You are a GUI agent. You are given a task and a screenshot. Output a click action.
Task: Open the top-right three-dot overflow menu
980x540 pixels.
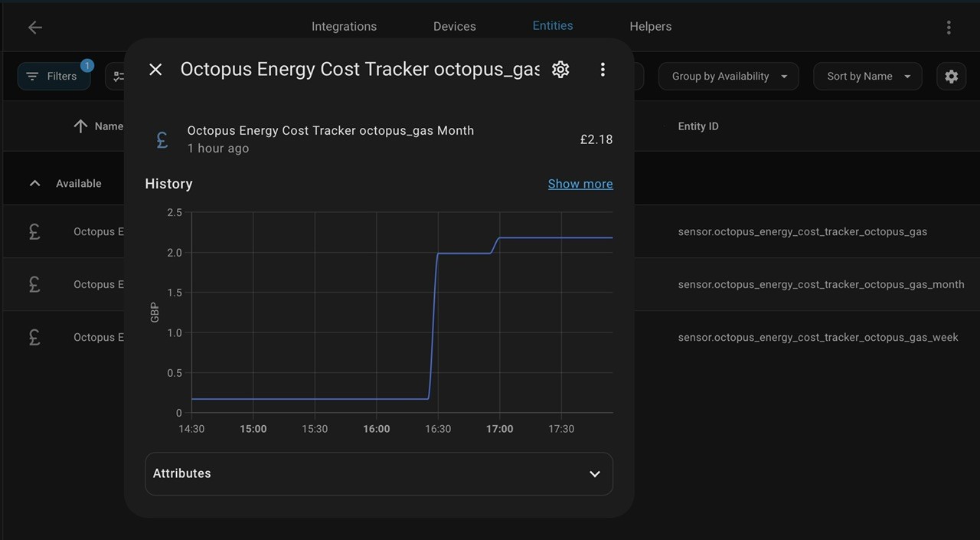coord(949,28)
